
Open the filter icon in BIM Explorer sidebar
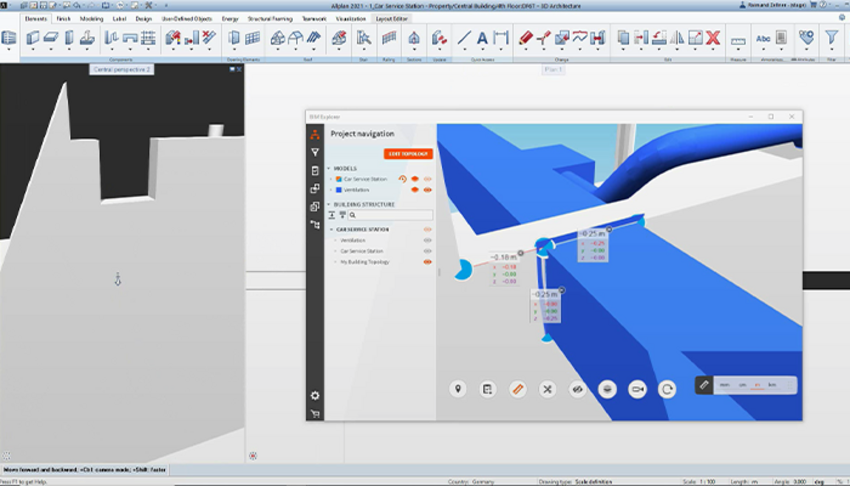315,152
